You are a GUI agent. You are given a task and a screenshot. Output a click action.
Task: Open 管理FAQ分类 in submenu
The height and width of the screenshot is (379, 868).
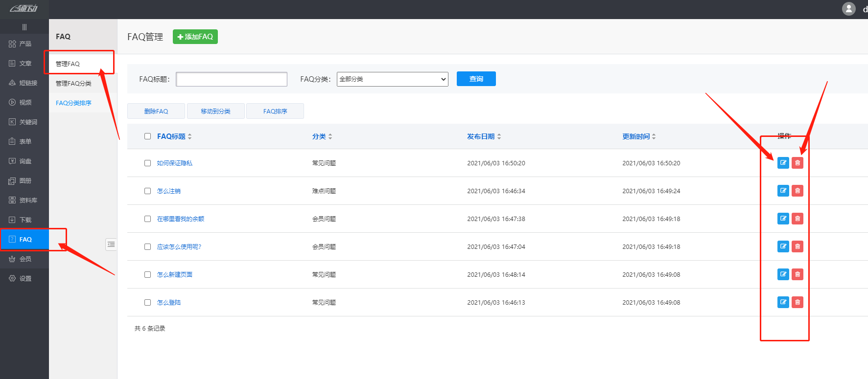point(73,84)
